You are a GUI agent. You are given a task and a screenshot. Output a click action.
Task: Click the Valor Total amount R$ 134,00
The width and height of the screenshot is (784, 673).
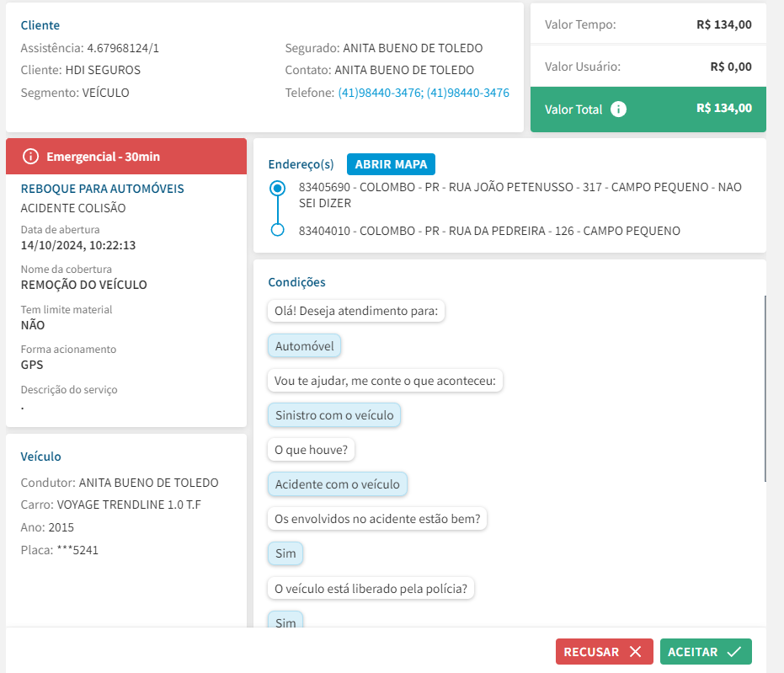coord(724,108)
